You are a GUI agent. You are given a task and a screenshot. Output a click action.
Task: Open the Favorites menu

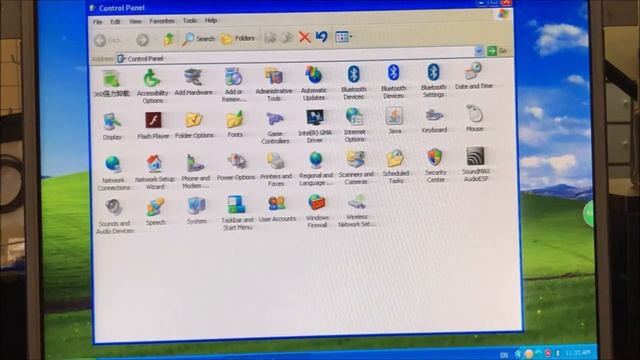[x=162, y=21]
